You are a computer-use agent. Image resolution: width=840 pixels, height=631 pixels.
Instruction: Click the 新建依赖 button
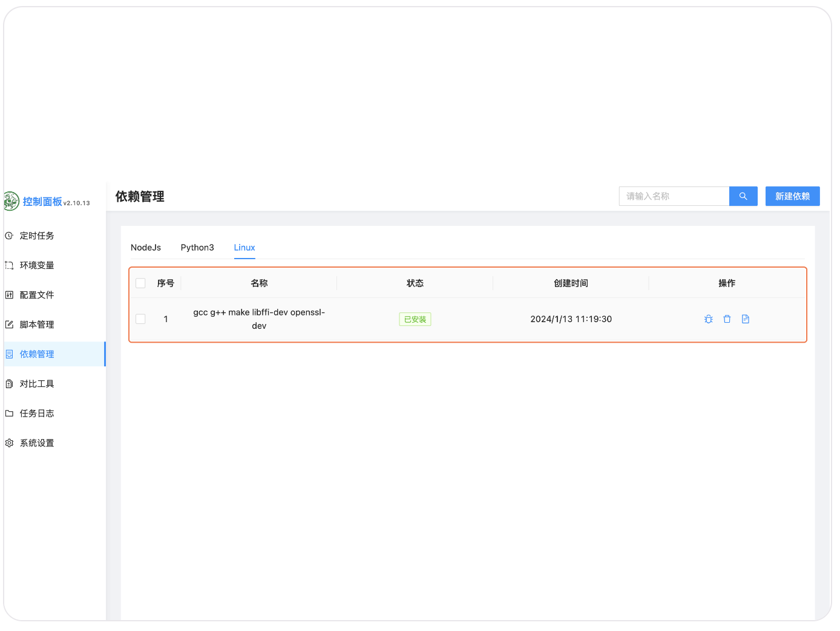point(792,196)
